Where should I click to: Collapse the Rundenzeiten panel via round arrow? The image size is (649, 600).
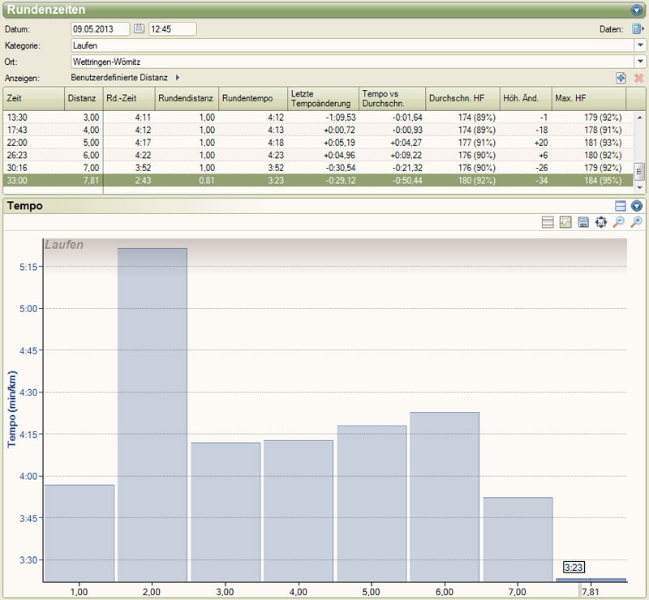pos(637,10)
